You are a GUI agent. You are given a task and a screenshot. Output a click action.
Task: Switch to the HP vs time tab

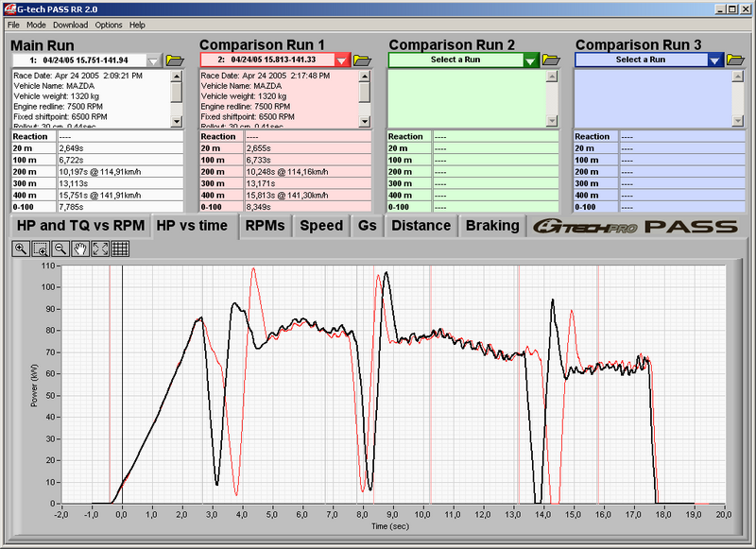(x=193, y=226)
